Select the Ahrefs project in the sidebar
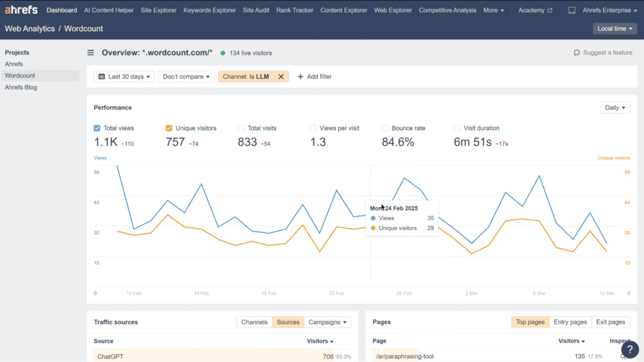Screen dimensions: 644x362 point(14,64)
